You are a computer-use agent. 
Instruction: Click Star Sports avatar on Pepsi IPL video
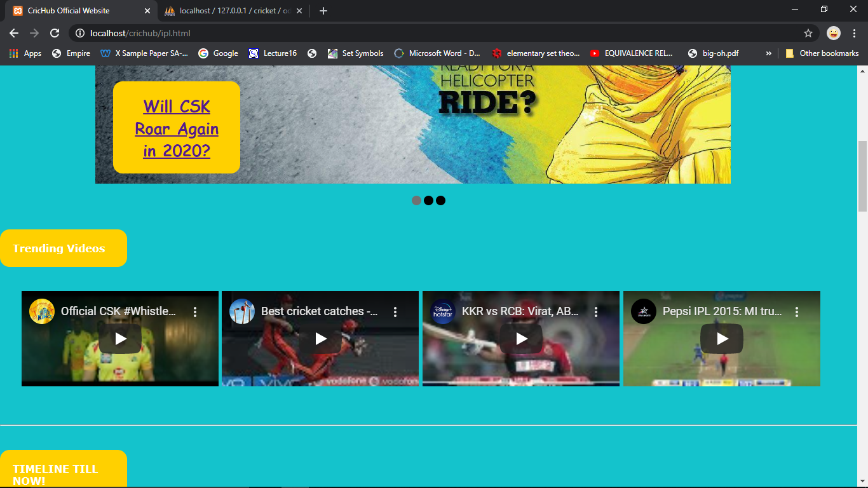pos(644,311)
